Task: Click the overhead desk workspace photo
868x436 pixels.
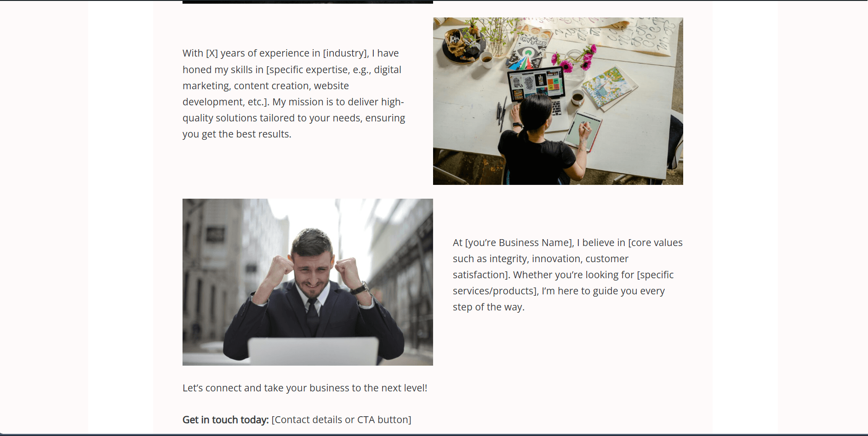Action: [558, 101]
